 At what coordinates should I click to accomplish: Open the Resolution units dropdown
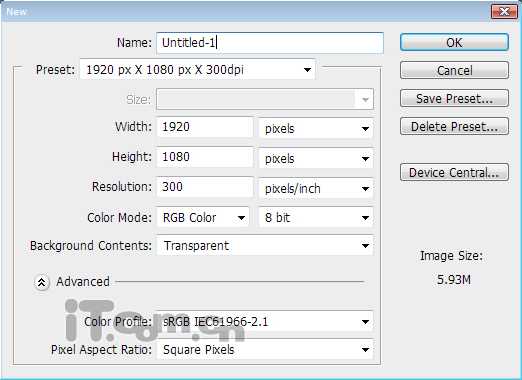(316, 188)
